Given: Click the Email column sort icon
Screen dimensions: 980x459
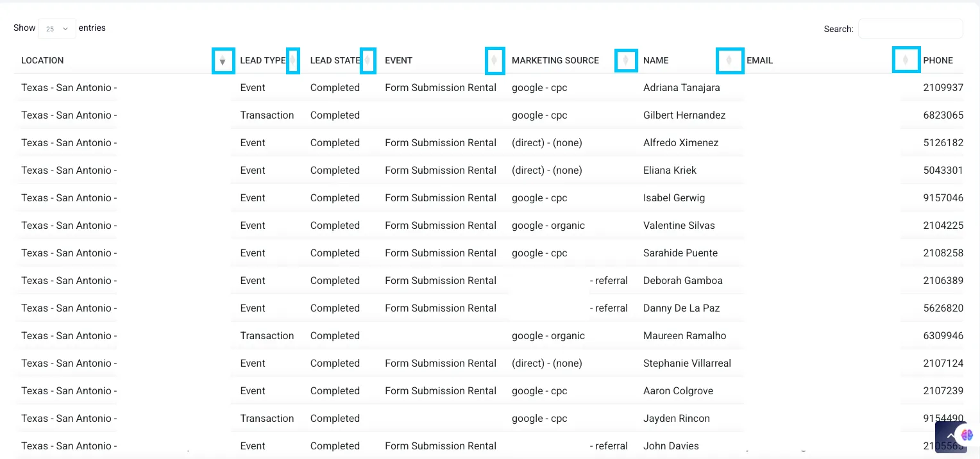Looking at the screenshot, I should pyautogui.click(x=906, y=60).
